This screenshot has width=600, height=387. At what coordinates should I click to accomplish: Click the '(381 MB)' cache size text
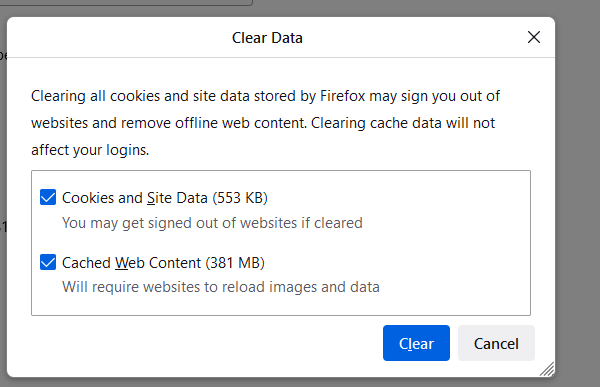235,263
